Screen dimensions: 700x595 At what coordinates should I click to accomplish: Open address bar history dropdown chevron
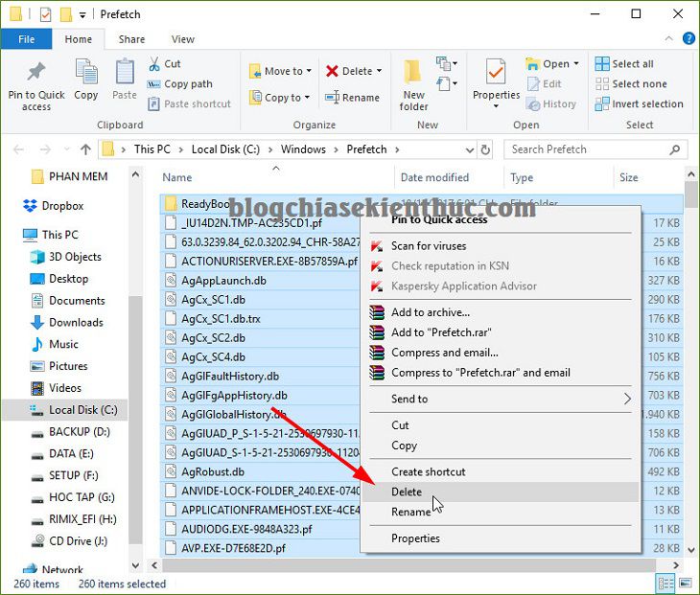[470, 149]
